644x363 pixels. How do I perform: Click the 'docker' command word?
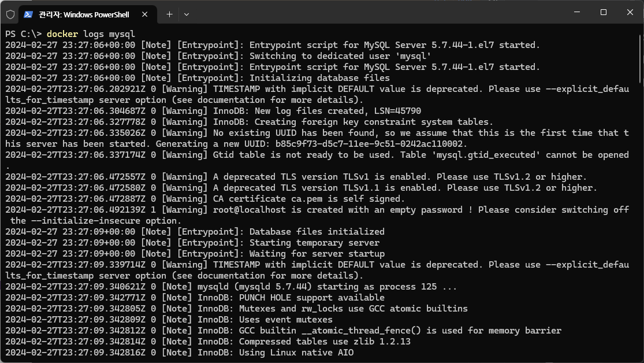click(62, 34)
